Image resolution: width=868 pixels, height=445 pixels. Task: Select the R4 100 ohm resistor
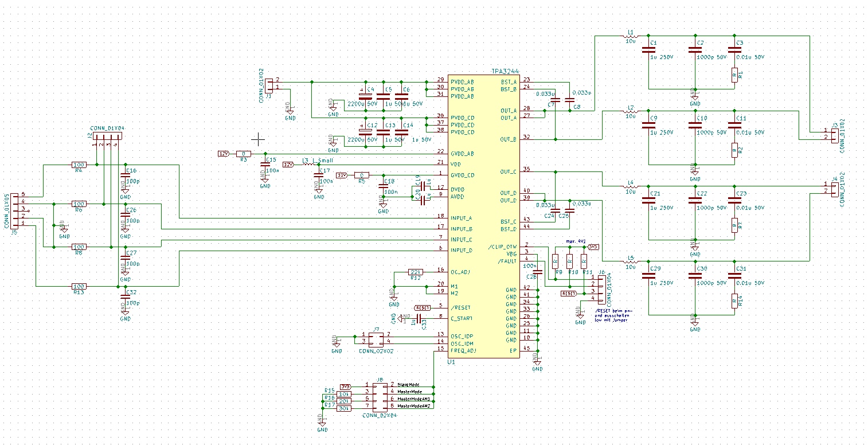click(79, 165)
